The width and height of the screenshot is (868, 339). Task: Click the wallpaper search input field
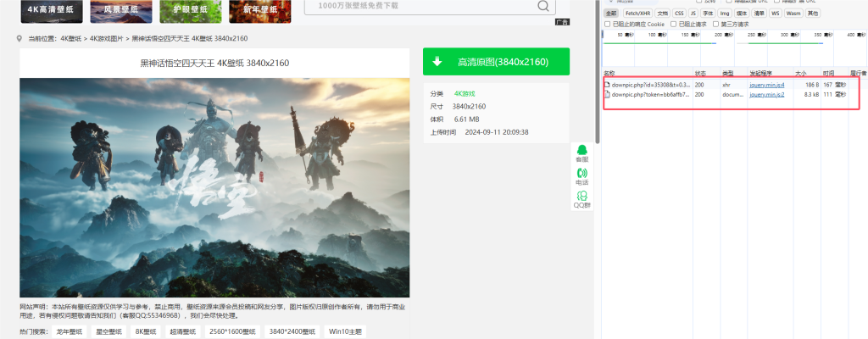coord(420,6)
